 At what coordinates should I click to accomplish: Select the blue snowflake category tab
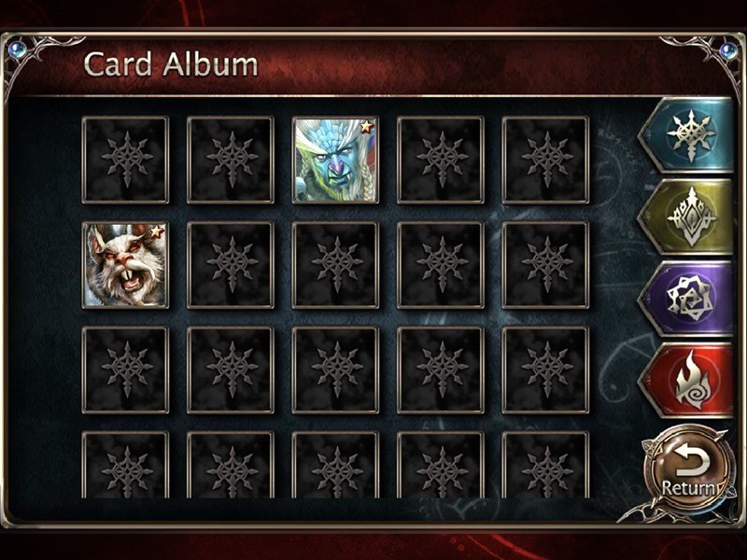[x=687, y=135]
